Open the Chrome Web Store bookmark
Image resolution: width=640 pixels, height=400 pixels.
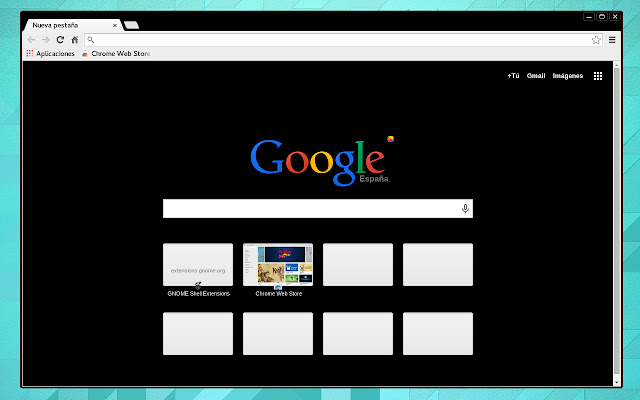pos(116,53)
